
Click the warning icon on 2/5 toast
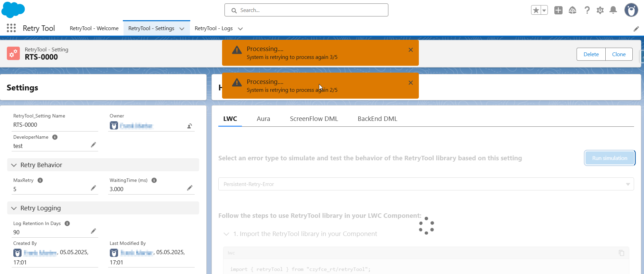point(237,83)
